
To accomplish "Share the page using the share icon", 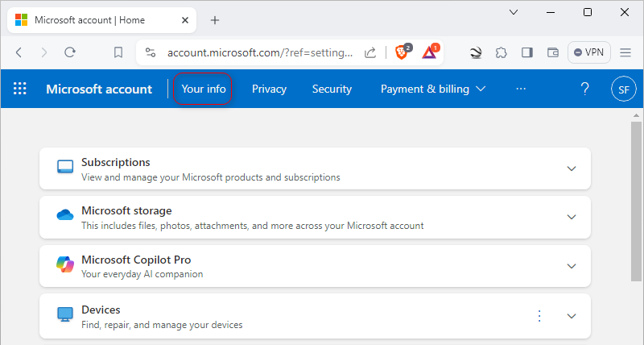I will (x=370, y=52).
